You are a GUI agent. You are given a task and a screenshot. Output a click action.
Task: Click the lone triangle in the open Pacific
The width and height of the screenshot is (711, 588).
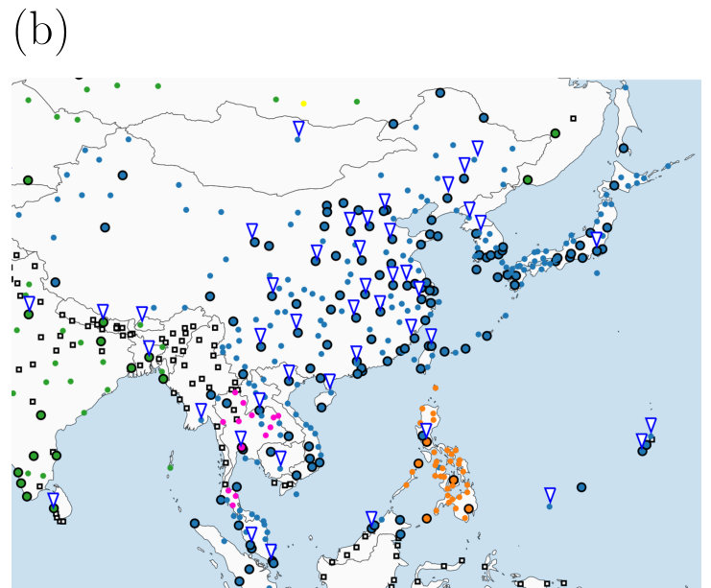point(550,495)
